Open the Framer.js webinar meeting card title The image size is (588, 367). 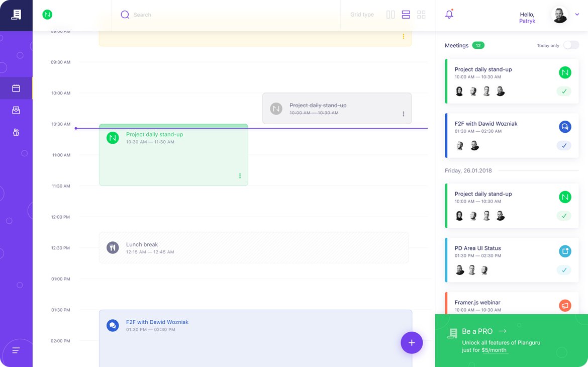pos(477,303)
